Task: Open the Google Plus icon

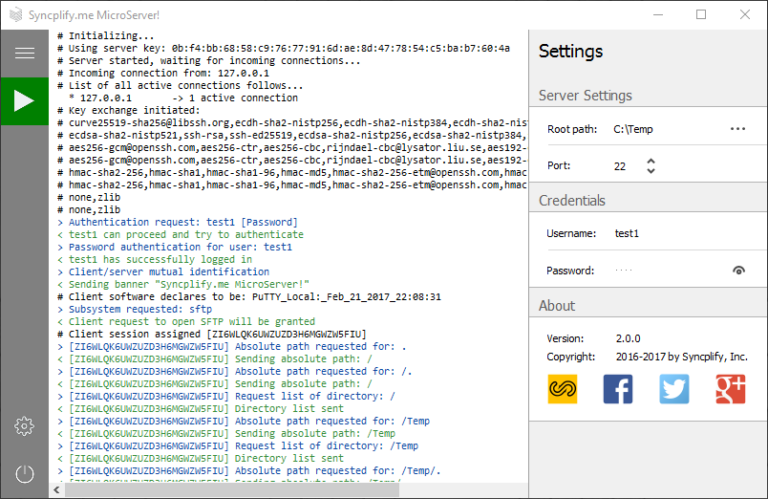Action: [730, 389]
